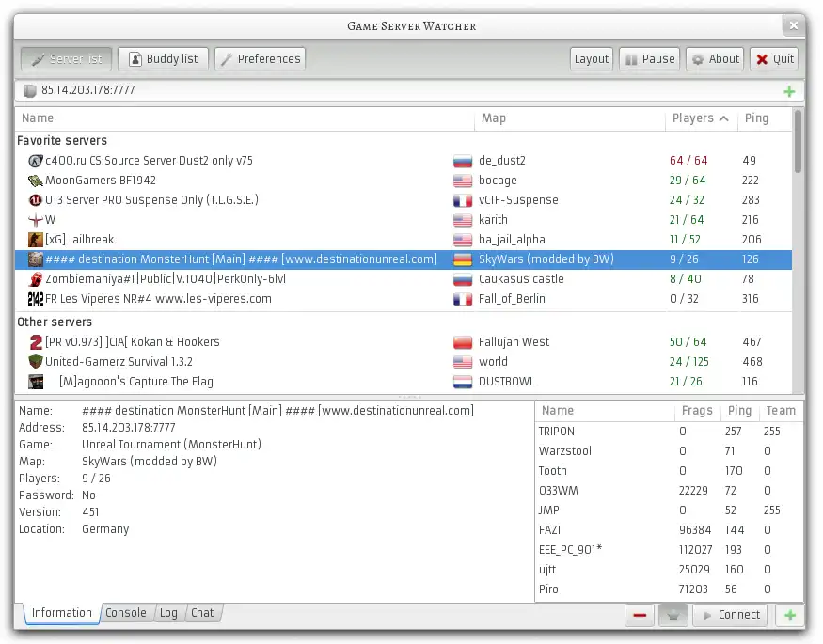
Task: Click the Dutch flag in DUSTBOWL row
Action: (463, 382)
